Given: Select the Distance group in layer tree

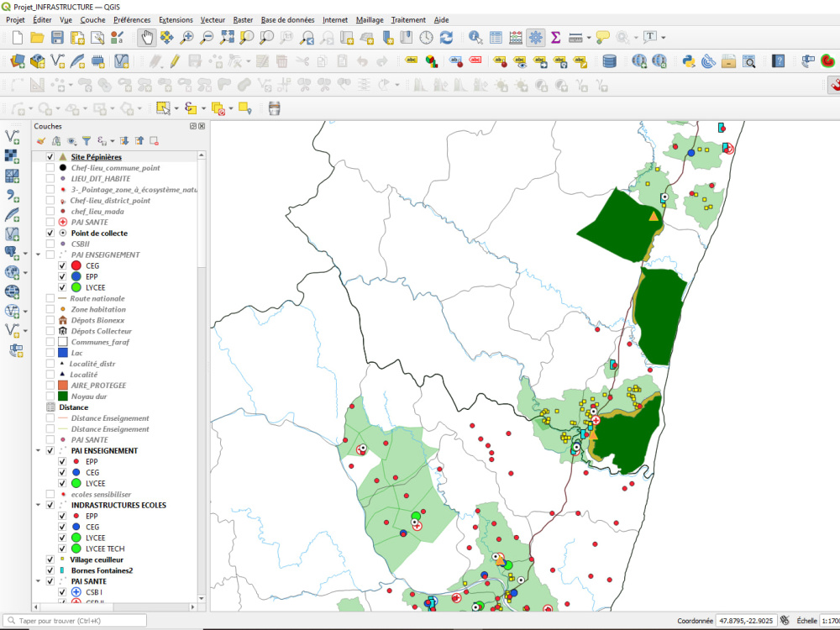Looking at the screenshot, I should (73, 407).
